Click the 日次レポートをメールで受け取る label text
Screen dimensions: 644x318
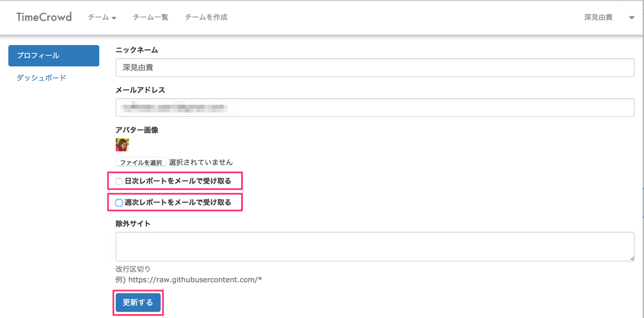coord(178,181)
